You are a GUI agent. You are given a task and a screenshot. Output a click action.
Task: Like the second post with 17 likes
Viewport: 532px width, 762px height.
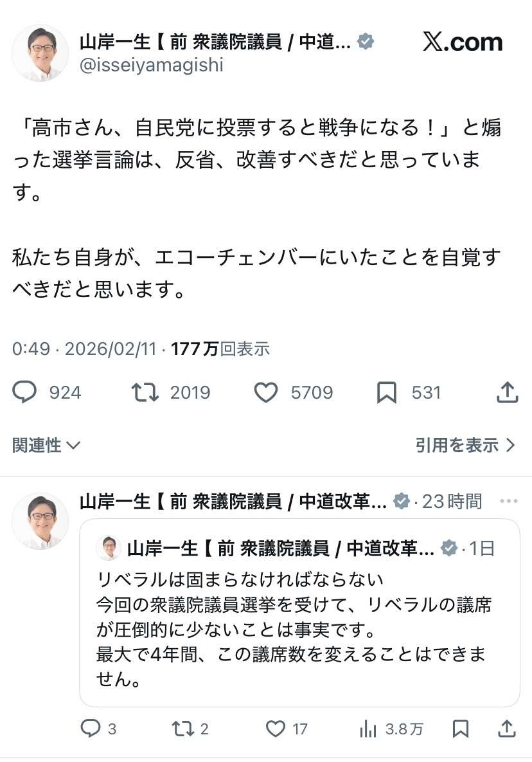coord(276,728)
